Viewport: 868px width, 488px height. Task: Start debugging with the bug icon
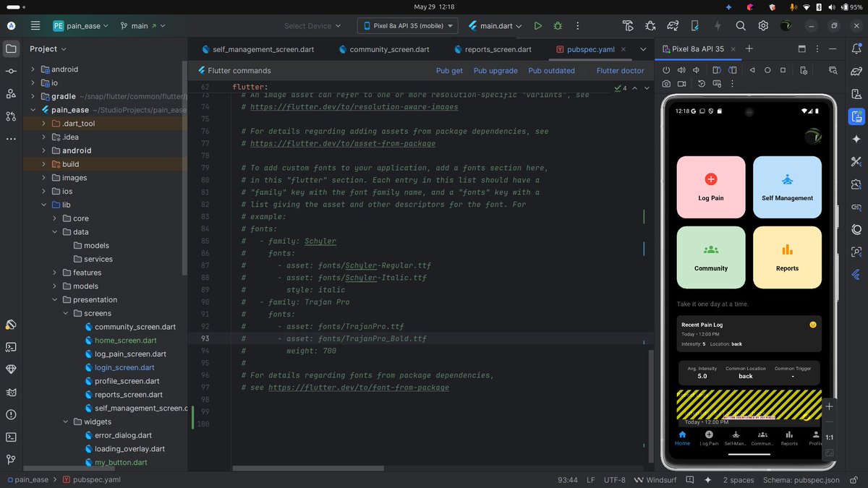pyautogui.click(x=558, y=25)
